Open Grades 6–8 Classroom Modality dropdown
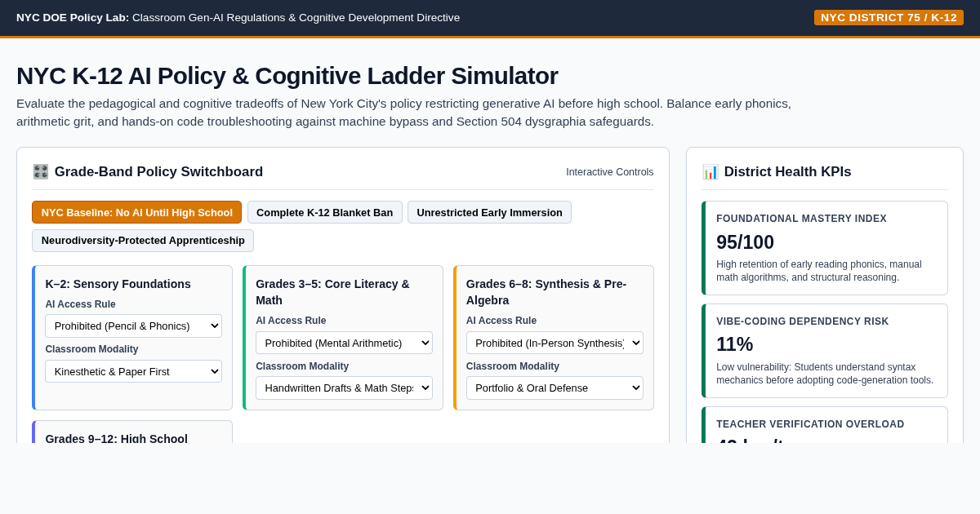 [555, 388]
